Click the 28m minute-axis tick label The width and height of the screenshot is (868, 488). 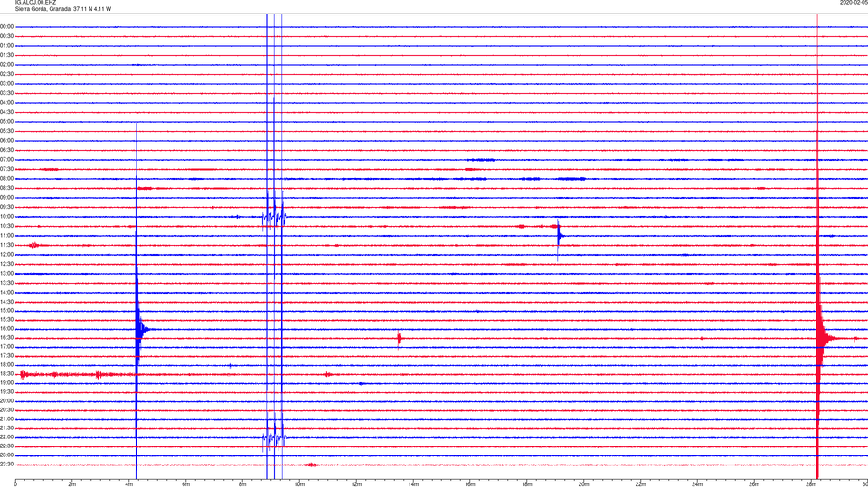[812, 484]
